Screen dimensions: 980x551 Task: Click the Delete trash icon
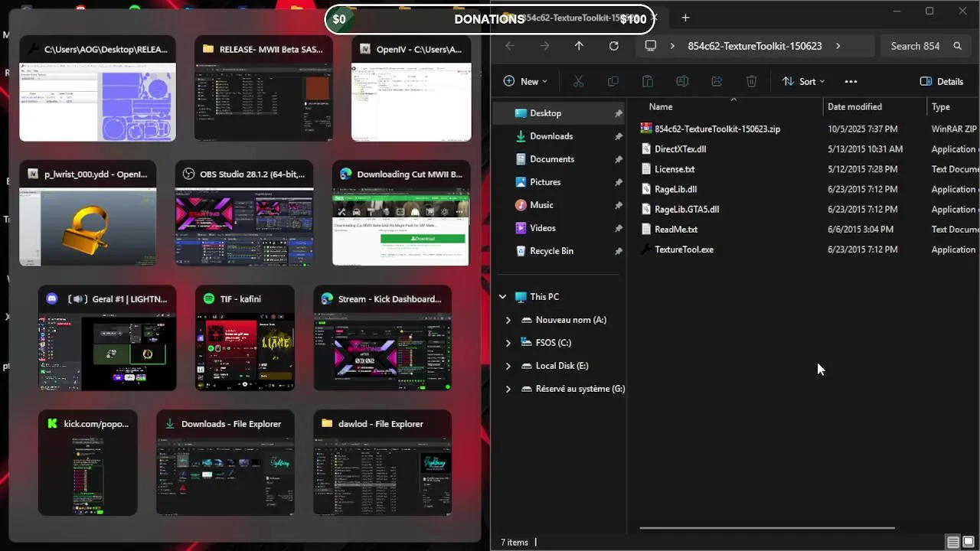[x=751, y=81]
